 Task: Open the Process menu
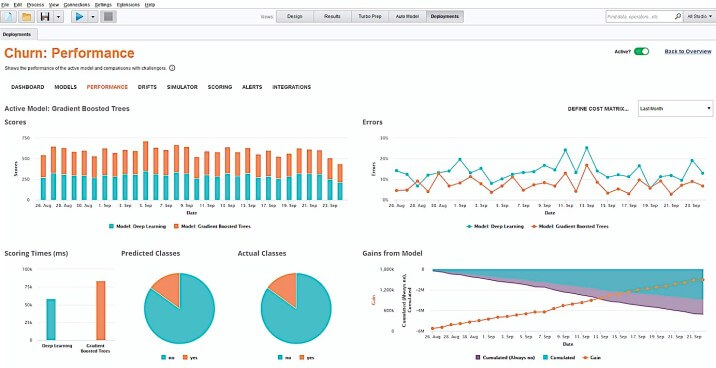coord(35,5)
